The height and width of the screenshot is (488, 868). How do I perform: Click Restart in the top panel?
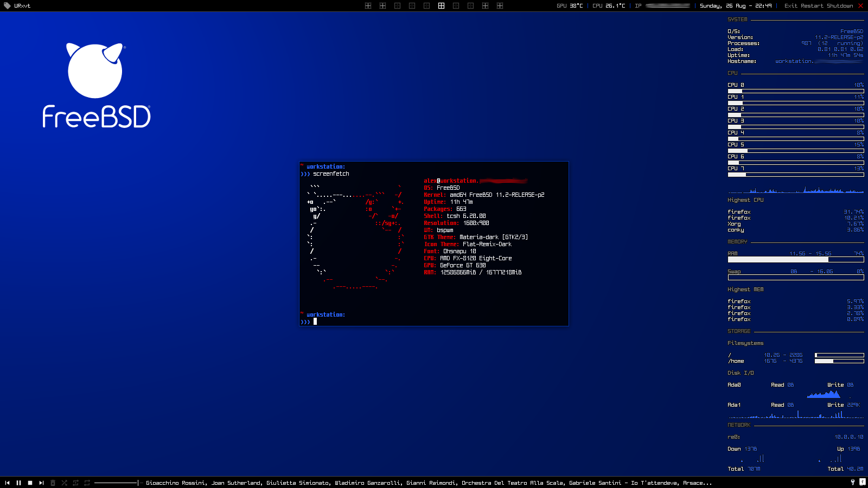812,5
